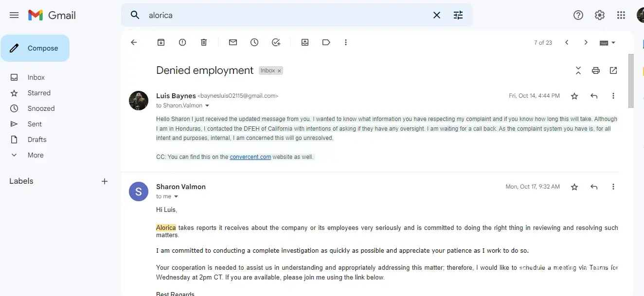Open the Inbox folder
This screenshot has height=296, width=644.
(x=36, y=77)
